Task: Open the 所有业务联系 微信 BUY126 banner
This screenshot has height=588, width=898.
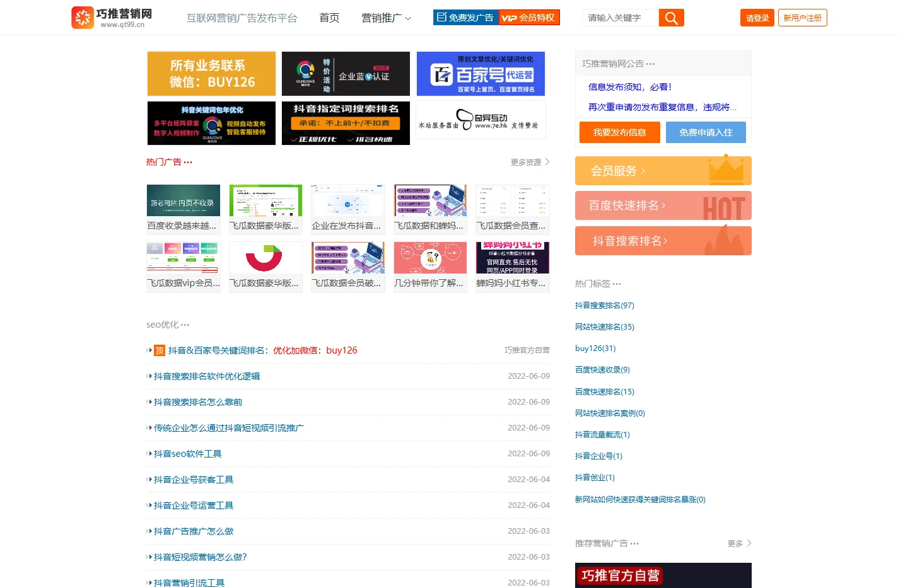Action: point(211,74)
